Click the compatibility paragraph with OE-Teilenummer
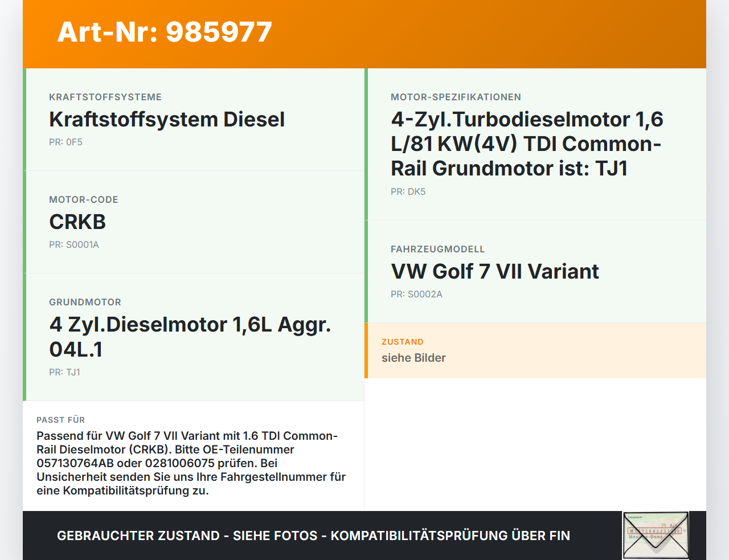The height and width of the screenshot is (560, 729). point(191,463)
